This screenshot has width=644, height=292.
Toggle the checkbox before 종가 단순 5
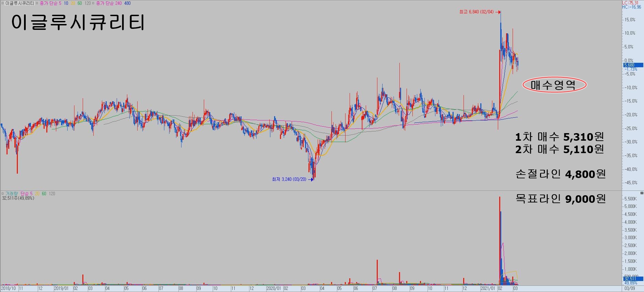point(37,3)
